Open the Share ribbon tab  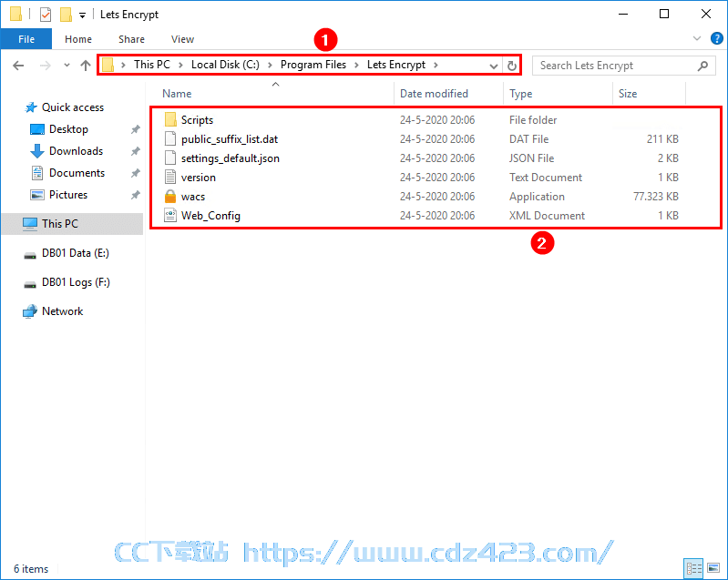pyautogui.click(x=131, y=39)
